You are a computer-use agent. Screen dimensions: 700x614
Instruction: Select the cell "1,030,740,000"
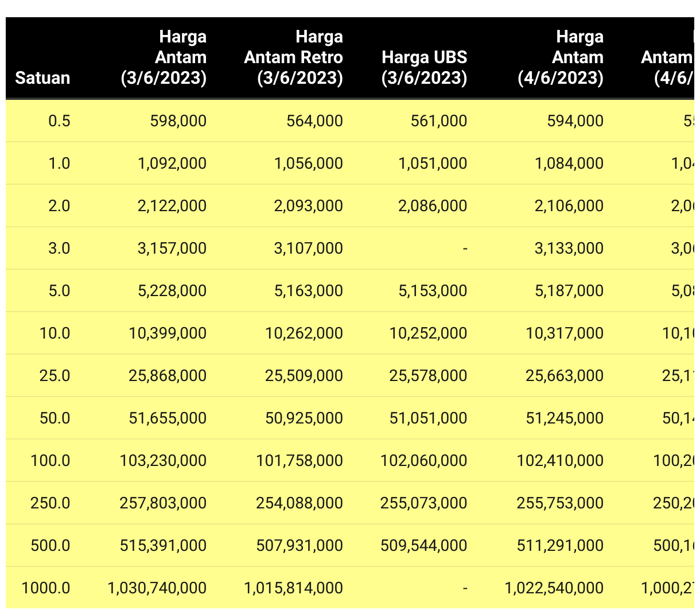(157, 588)
